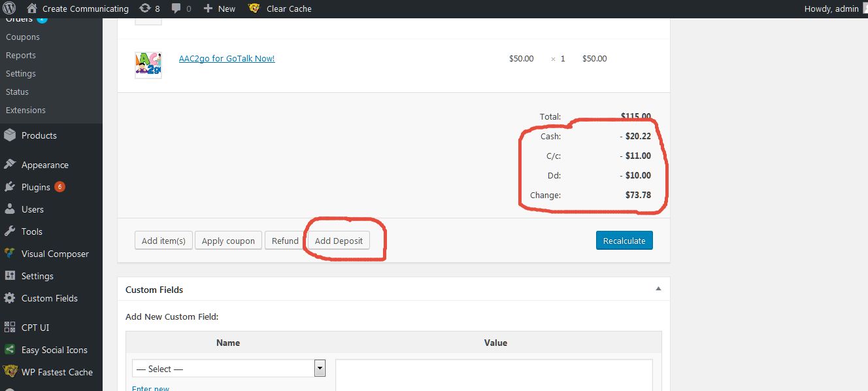This screenshot has height=391, width=868.
Task: Collapse the Custom Fields panel
Action: tap(658, 289)
